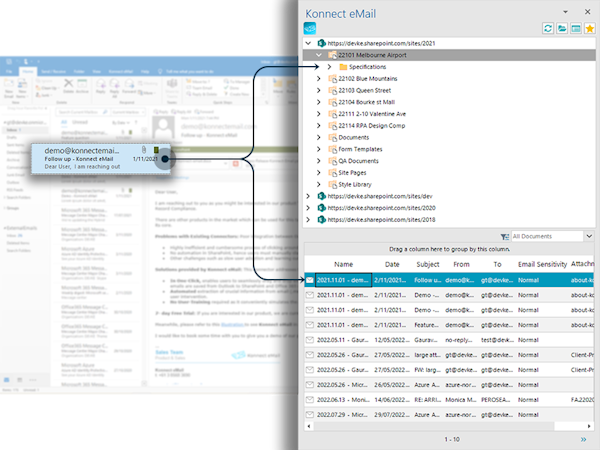Expand the Site Pages library
600x450 pixels.
pos(319,173)
